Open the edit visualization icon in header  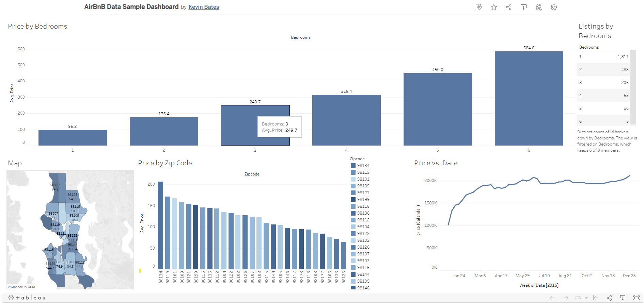478,7
